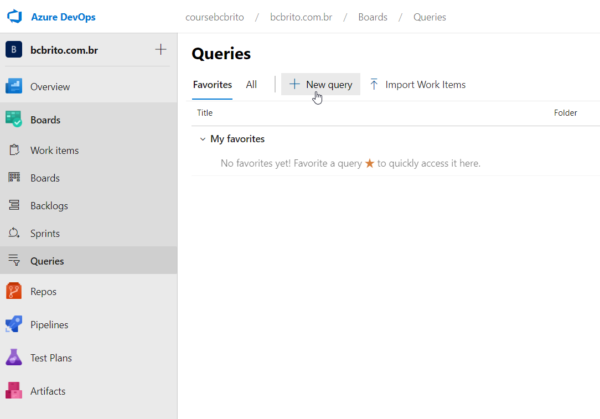600x419 pixels.
Task: Click the Boards breadcrumb link
Action: tap(373, 17)
